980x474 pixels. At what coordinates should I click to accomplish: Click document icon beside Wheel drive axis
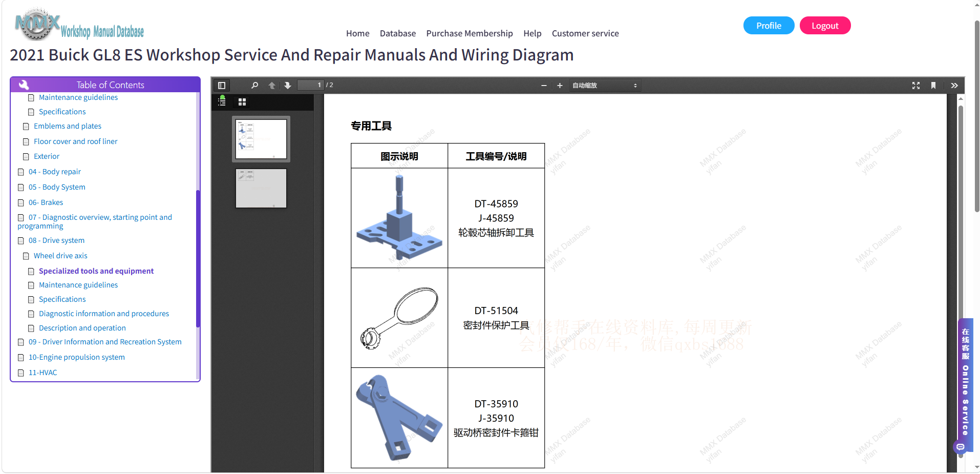(x=26, y=256)
